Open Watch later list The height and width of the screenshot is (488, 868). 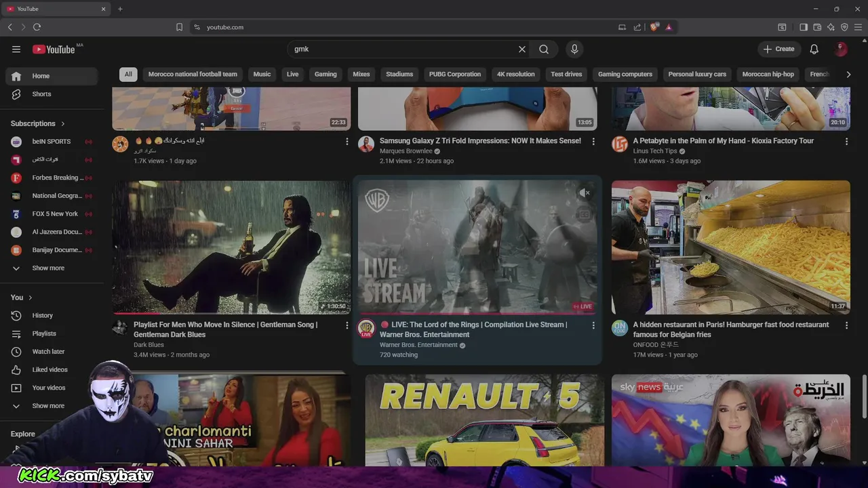coord(52,352)
